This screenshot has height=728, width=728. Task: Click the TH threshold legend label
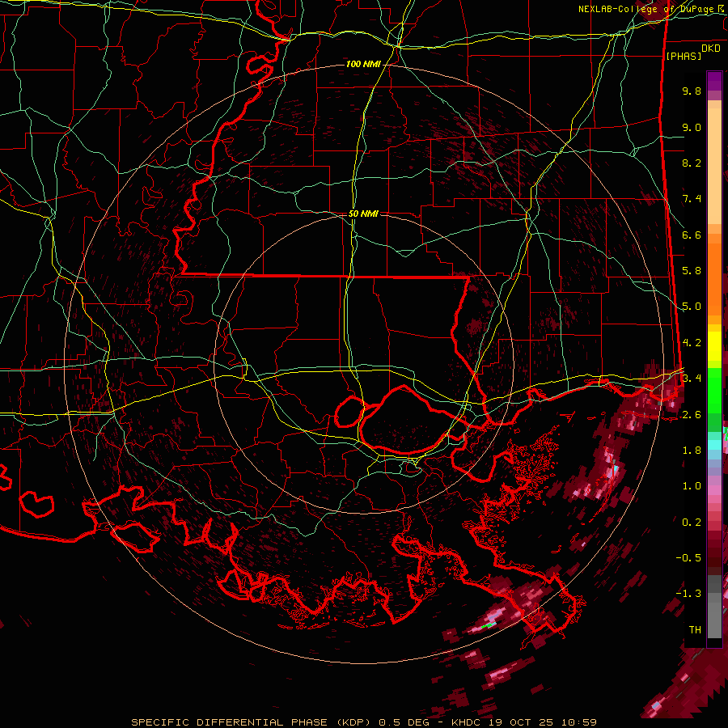[695, 630]
